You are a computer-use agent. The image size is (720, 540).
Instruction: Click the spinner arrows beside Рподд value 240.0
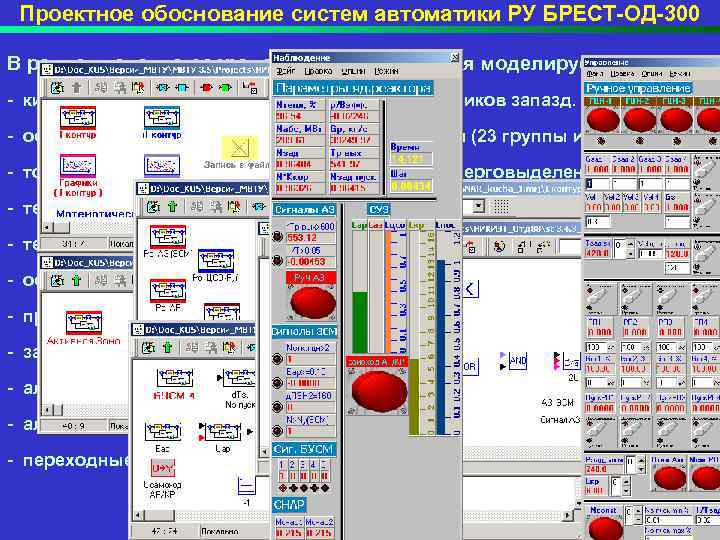coord(641,465)
